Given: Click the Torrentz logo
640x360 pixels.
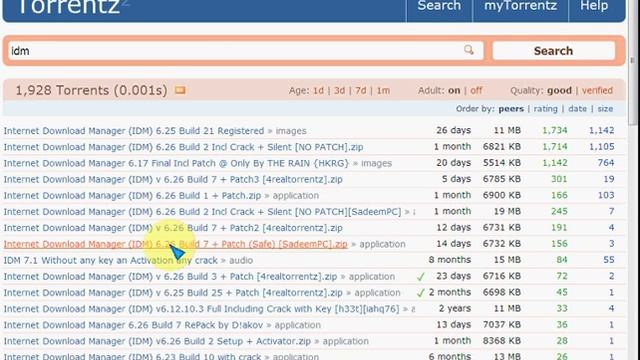Looking at the screenshot, I should 69,6.
